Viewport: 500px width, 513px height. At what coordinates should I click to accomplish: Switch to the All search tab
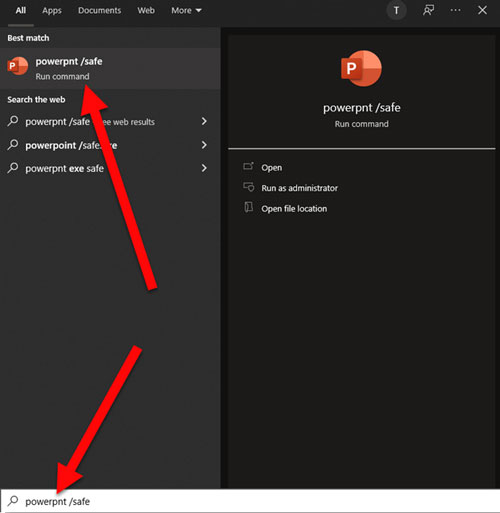[x=21, y=11]
